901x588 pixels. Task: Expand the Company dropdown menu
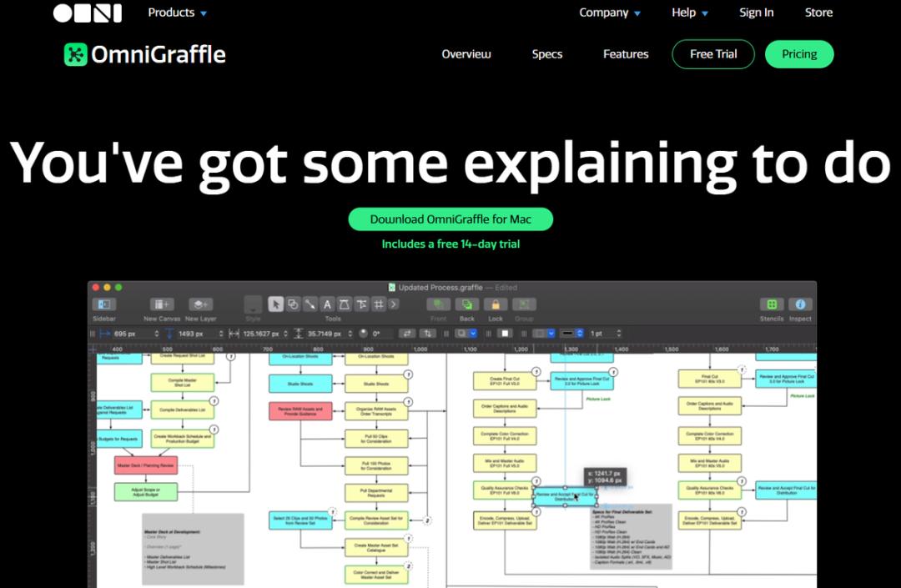(609, 13)
